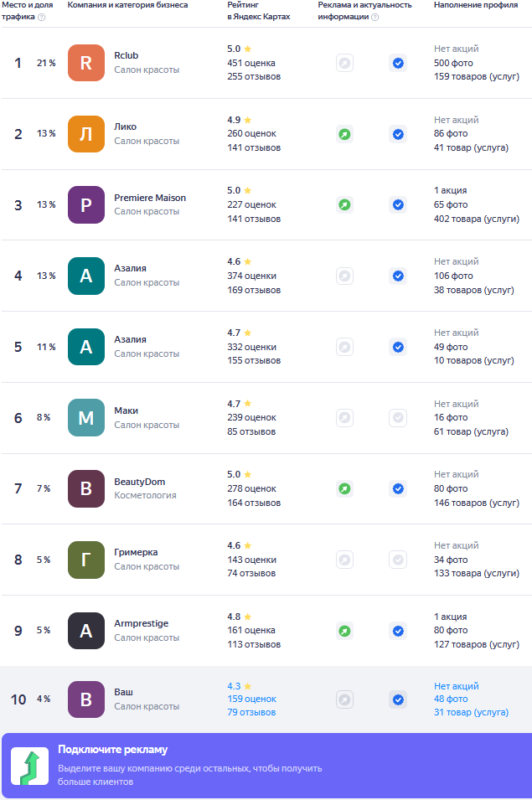Click the green advertising icon for Лико
The width and height of the screenshot is (532, 800).
click(344, 134)
